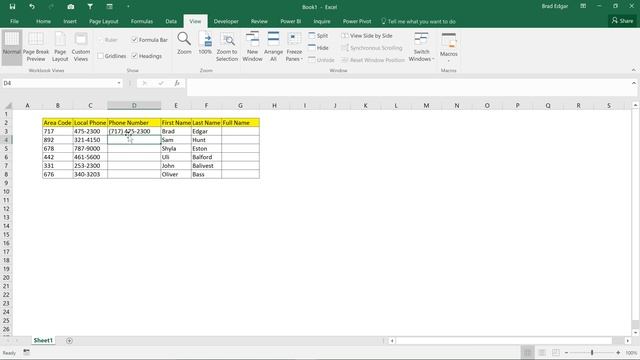Click the zoom slider handle
Image resolution: width=640 pixels, height=360 pixels.
592,352
